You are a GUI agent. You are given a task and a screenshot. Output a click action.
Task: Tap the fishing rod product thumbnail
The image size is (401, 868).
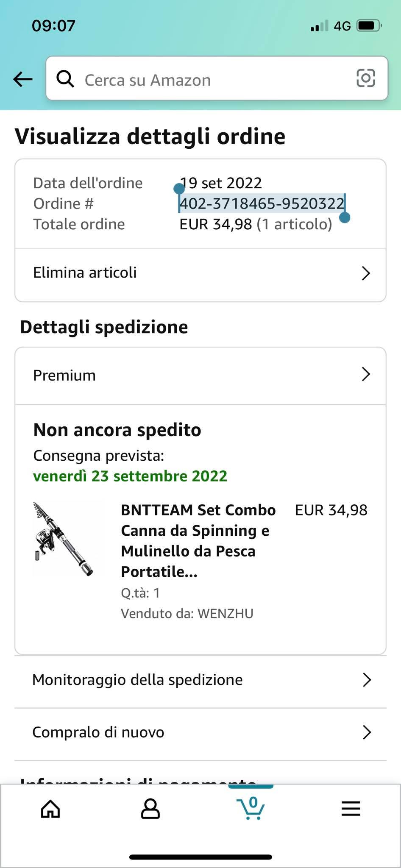point(64,538)
